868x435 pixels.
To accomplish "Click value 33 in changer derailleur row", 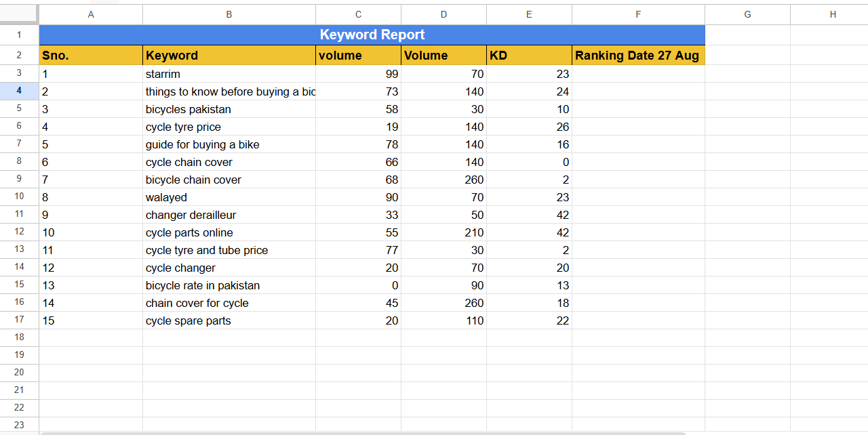I will coord(358,215).
